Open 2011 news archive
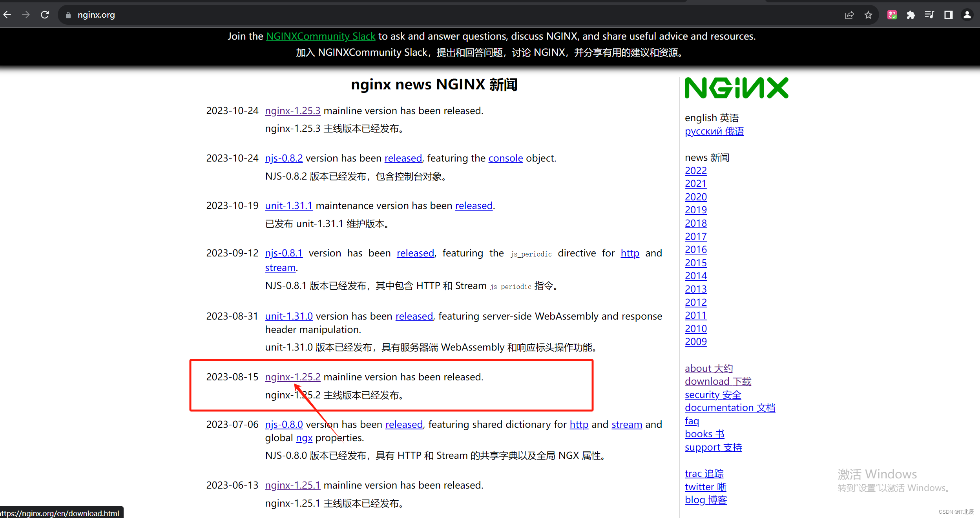The image size is (980, 518). coord(696,315)
